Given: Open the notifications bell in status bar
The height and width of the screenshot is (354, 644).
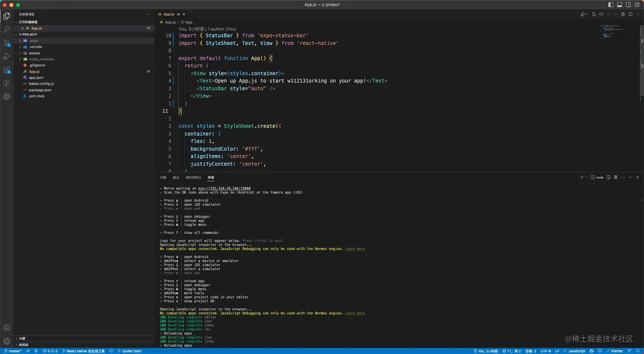Looking at the screenshot, I should pyautogui.click(x=638, y=351).
